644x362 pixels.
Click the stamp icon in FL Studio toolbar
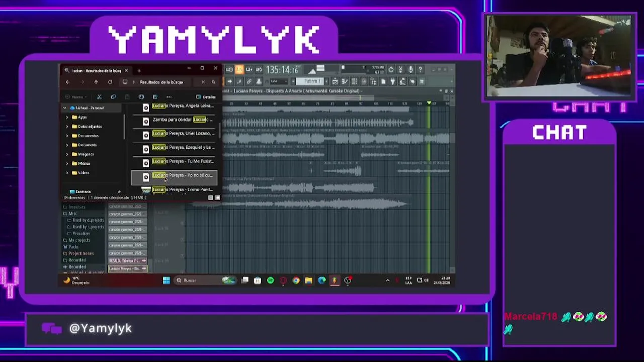[x=259, y=81]
